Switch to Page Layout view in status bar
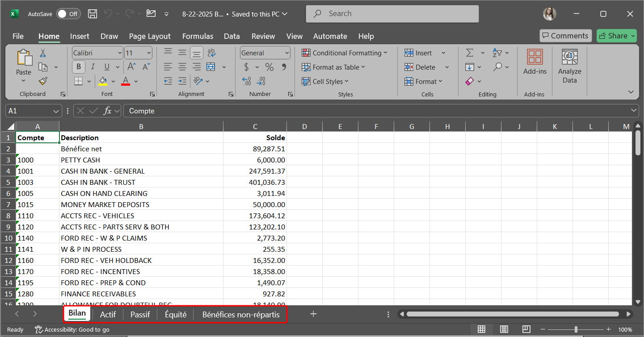The height and width of the screenshot is (337, 644). click(x=504, y=329)
